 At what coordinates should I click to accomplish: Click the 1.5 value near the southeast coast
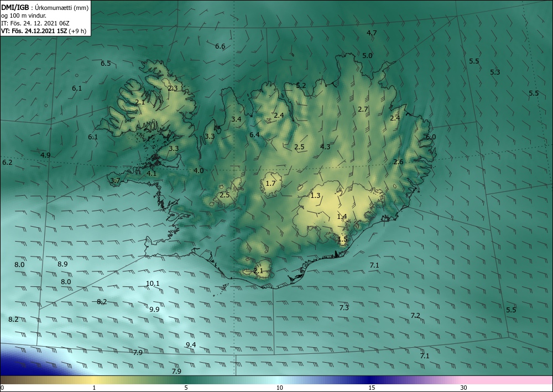[x=342, y=239]
